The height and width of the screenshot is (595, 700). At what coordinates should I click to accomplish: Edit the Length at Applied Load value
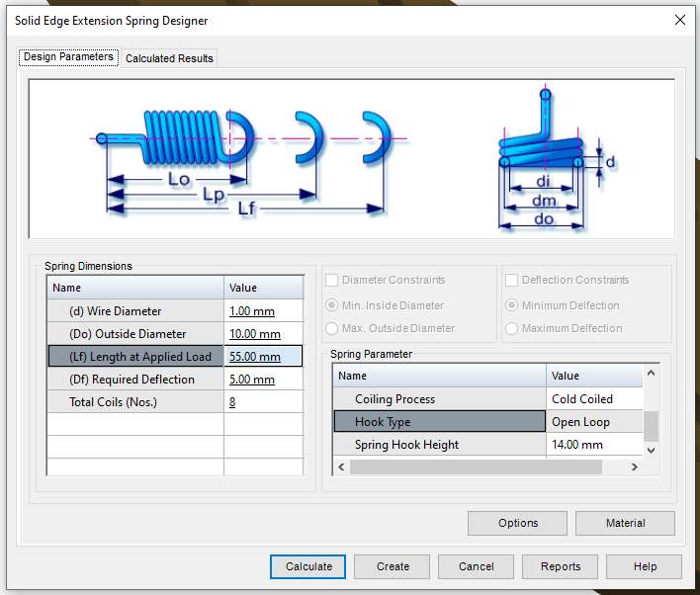pos(263,356)
